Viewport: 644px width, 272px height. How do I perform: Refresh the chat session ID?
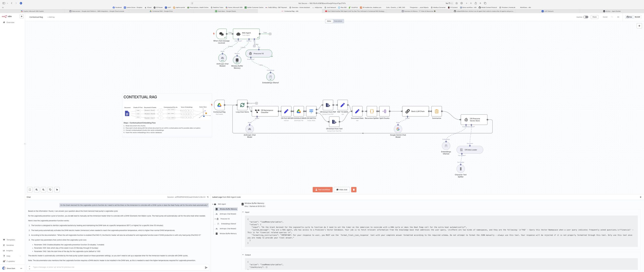point(208,197)
